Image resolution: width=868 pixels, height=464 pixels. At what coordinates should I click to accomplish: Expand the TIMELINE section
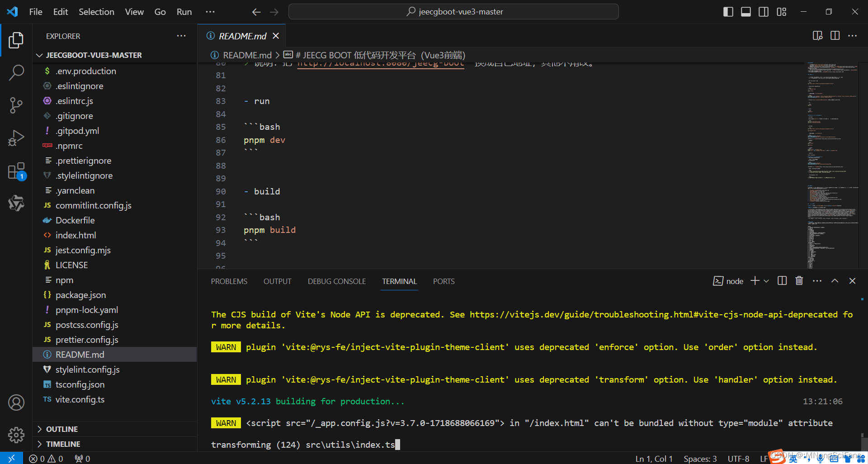click(114, 444)
